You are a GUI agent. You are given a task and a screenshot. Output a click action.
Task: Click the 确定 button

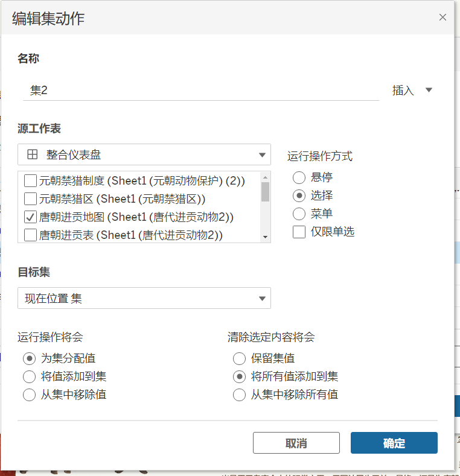pos(394,443)
